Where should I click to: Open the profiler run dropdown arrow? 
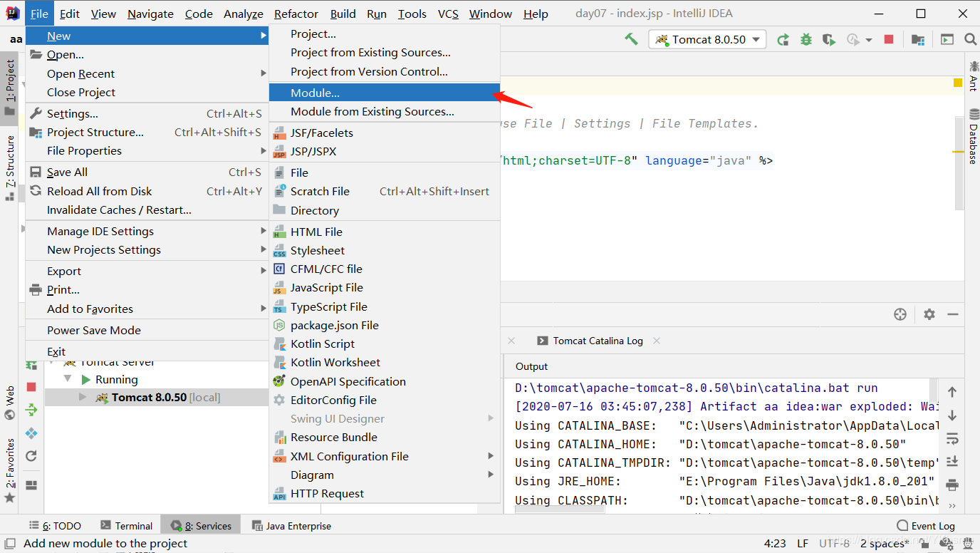pyautogui.click(x=869, y=41)
